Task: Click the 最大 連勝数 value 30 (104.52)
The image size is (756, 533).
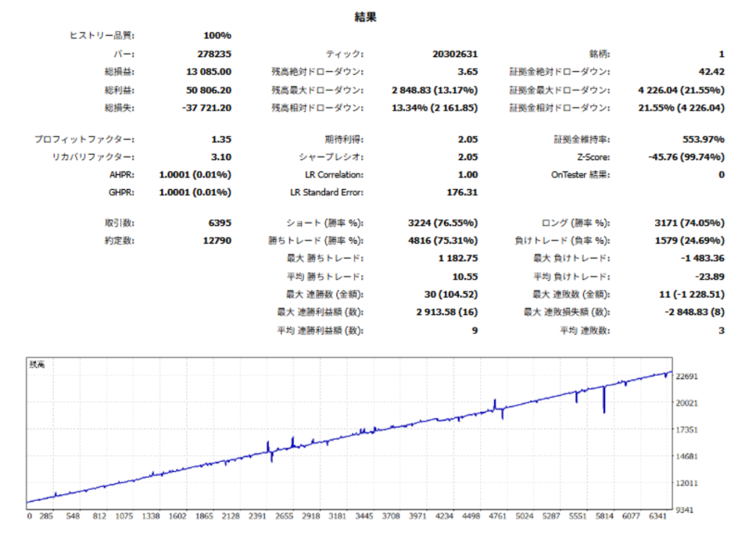Action: 448,294
